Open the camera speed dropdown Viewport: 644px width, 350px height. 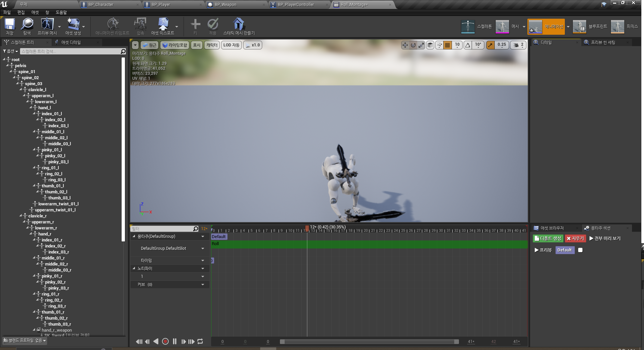518,45
